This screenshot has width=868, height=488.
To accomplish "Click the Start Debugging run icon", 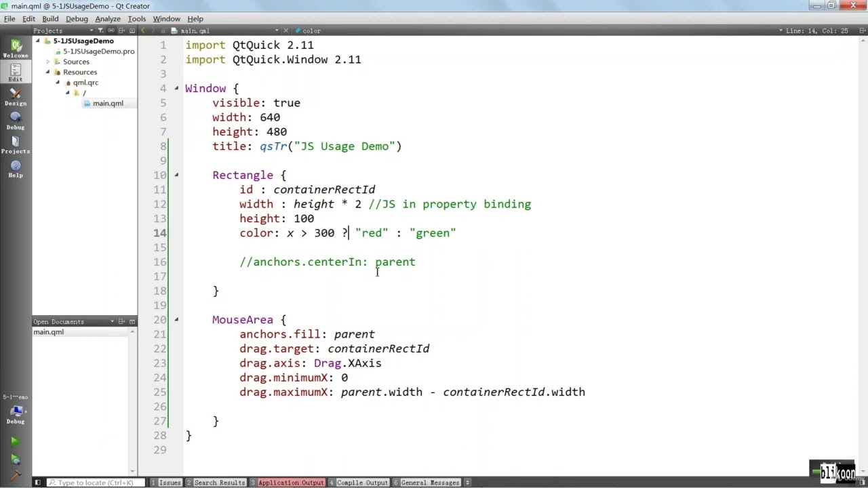I will pos(15,459).
